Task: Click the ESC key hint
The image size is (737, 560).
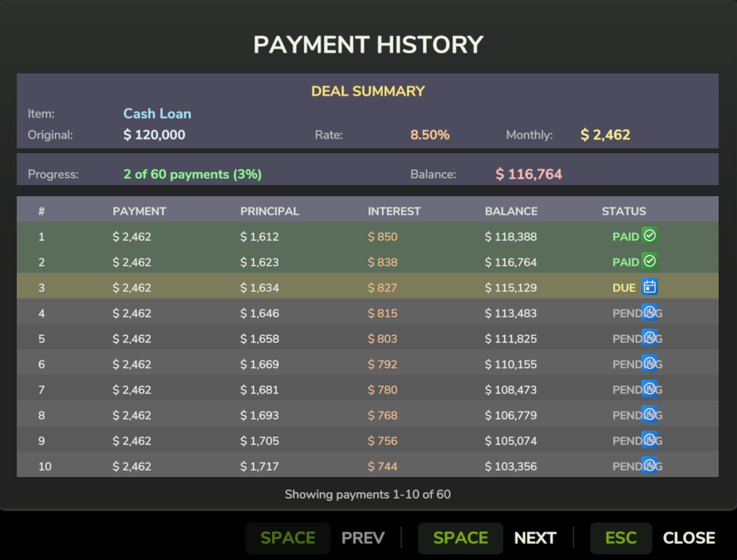Action: point(621,538)
